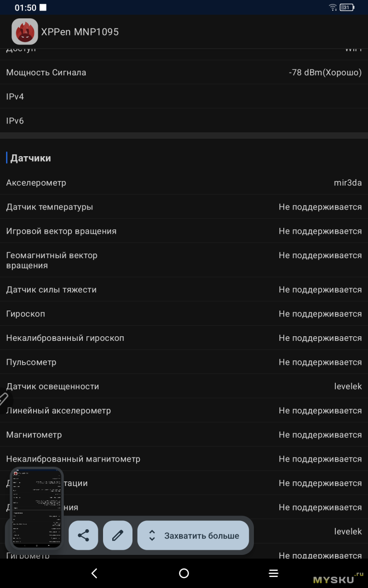Screen dimensions: 368x588
Task: Tap the floating pen icon at left edge
Action: [x=4, y=400]
